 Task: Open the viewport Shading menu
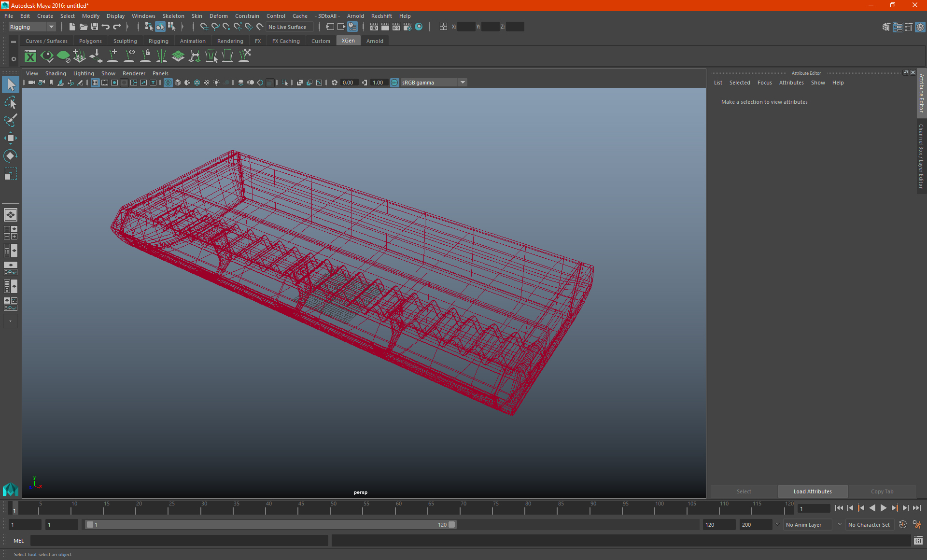[x=56, y=73]
